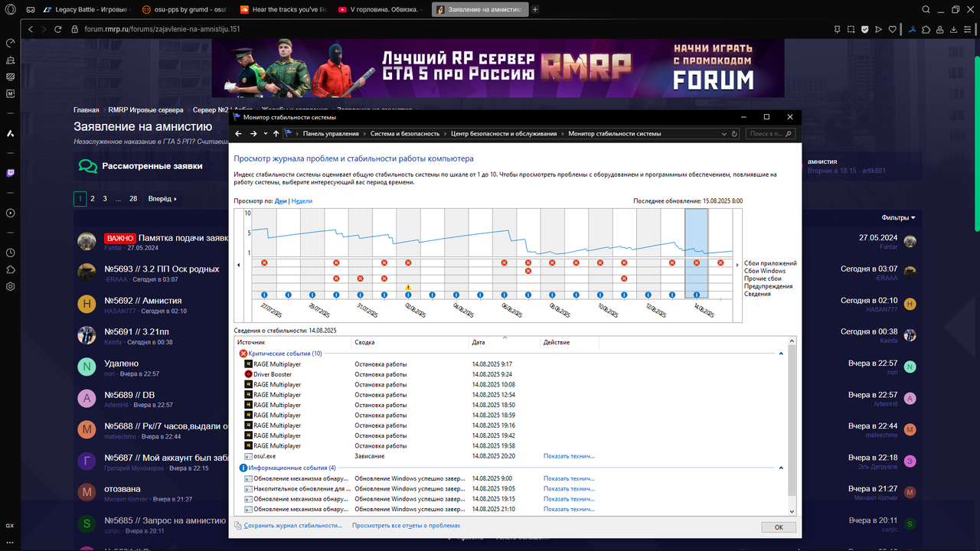Click the Opera menu logo
This screenshot has width=980, height=551.
tap(11, 9)
